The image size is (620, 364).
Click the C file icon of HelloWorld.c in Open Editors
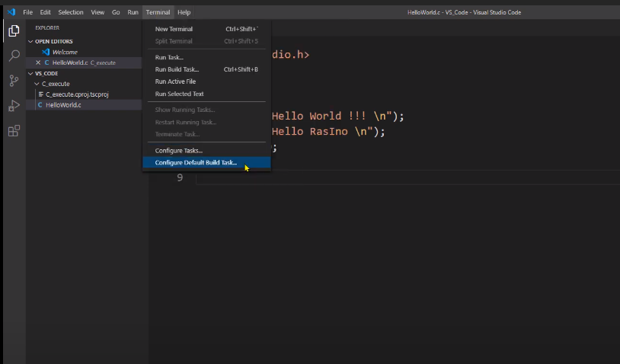click(x=46, y=62)
